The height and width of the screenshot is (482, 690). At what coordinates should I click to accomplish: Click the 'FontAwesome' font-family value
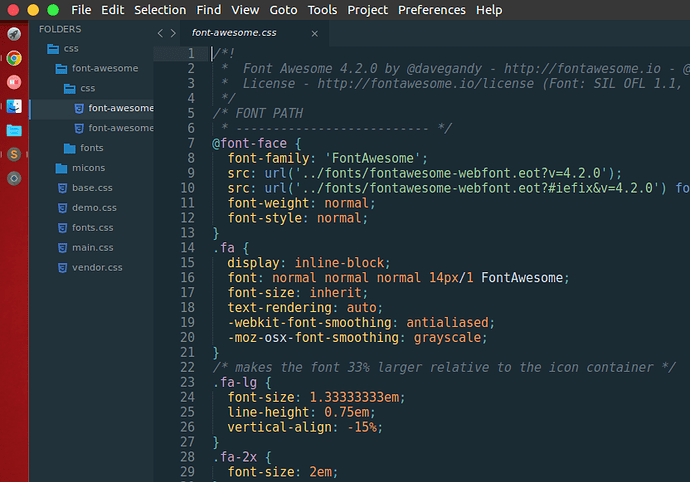[x=372, y=158]
